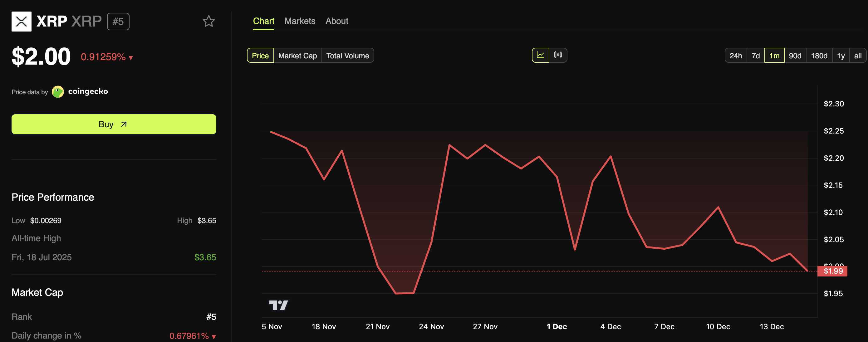
Task: Select the Price data toggle
Action: point(260,56)
